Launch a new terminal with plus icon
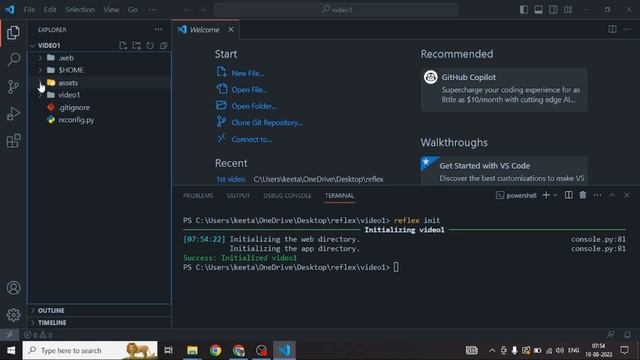Image resolution: width=640 pixels, height=360 pixels. [546, 195]
